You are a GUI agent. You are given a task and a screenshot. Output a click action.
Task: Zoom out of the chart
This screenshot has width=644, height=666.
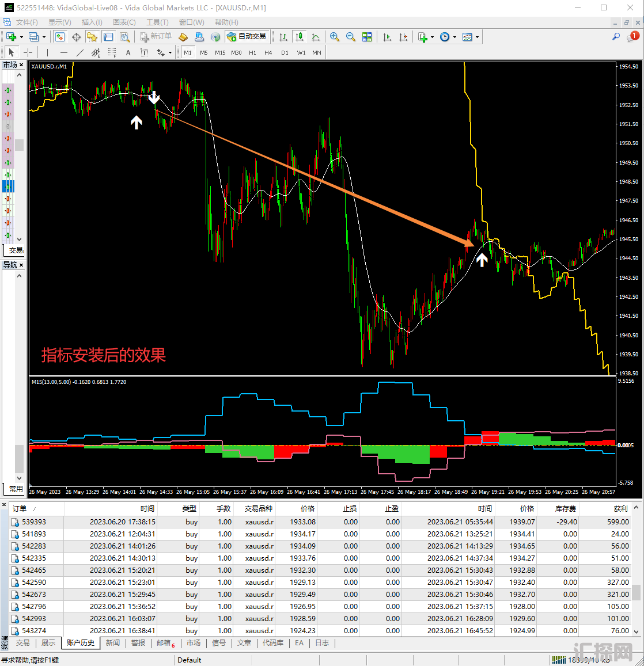[351, 37]
